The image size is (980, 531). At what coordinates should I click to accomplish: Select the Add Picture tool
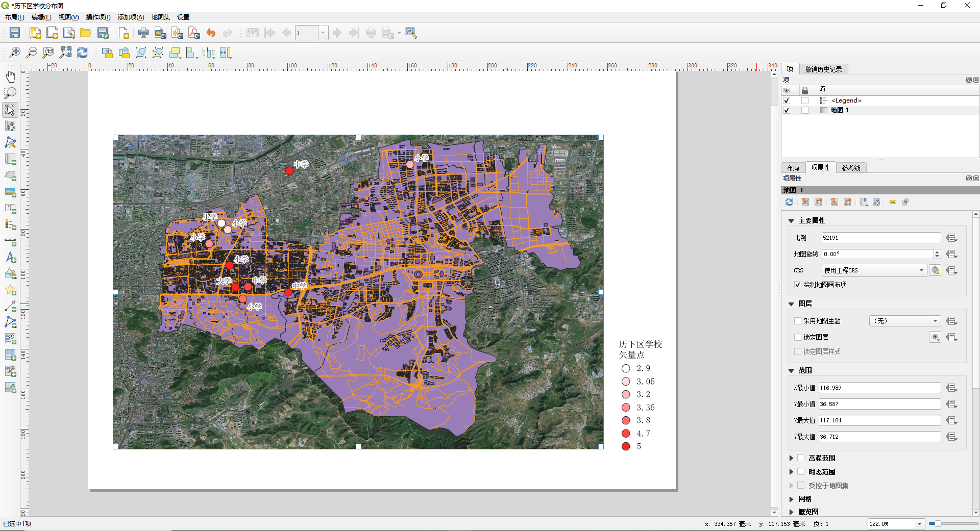(10, 192)
